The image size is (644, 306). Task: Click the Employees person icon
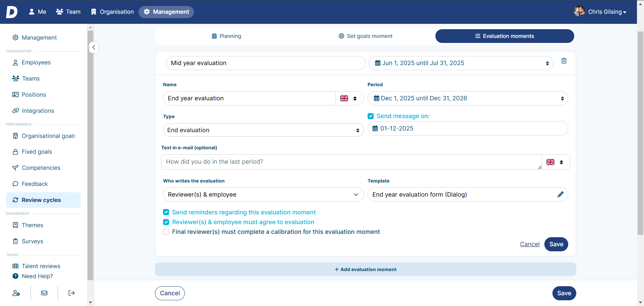pyautogui.click(x=15, y=62)
